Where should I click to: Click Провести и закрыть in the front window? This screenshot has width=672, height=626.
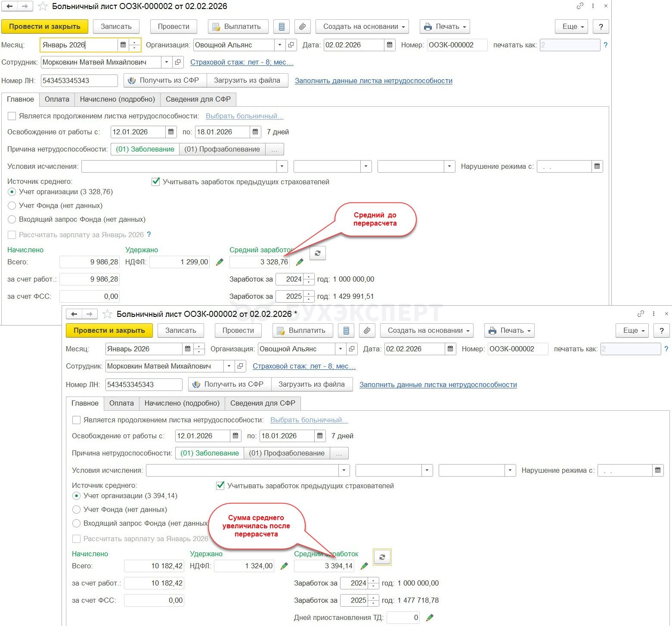[x=109, y=331]
